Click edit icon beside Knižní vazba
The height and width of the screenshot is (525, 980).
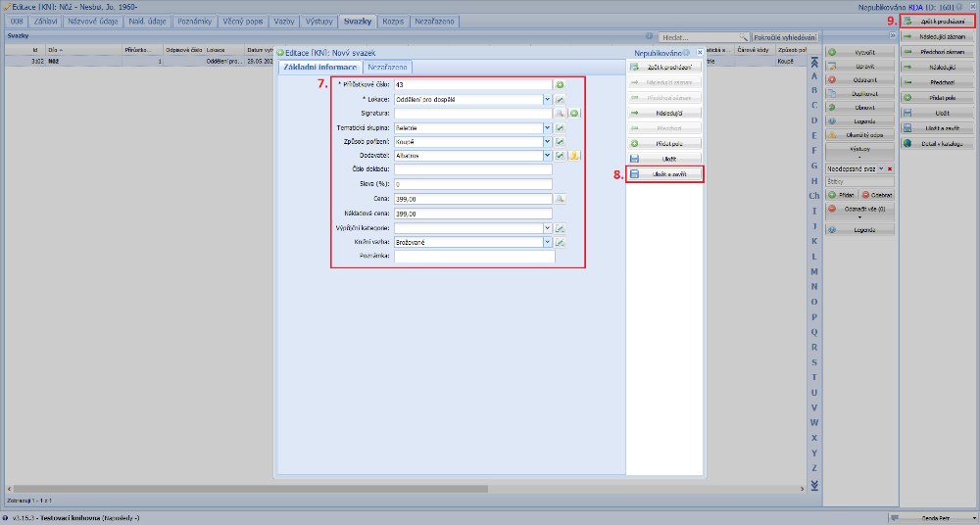coord(561,242)
